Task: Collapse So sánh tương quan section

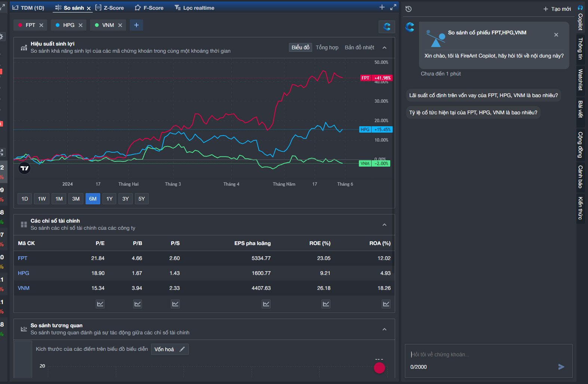Action: click(x=384, y=329)
